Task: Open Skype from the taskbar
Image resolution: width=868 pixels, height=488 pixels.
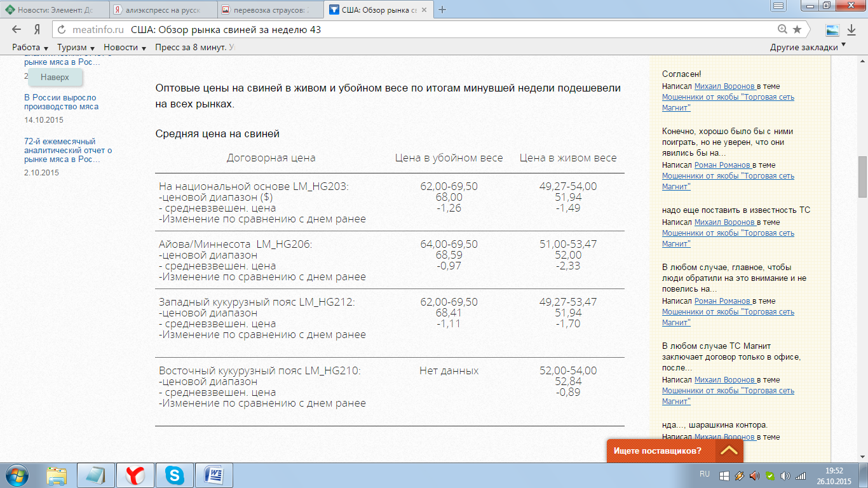Action: tap(174, 475)
